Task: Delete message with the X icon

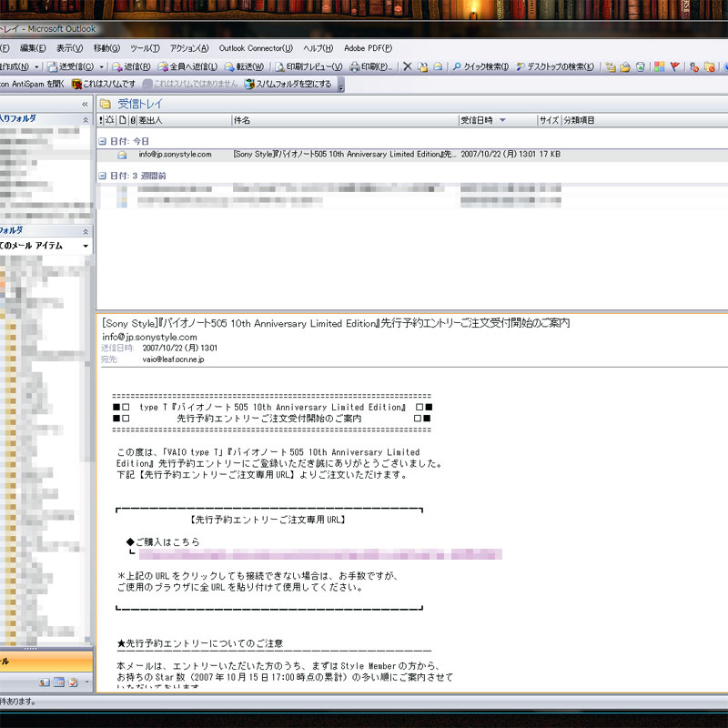Action: pos(407,66)
